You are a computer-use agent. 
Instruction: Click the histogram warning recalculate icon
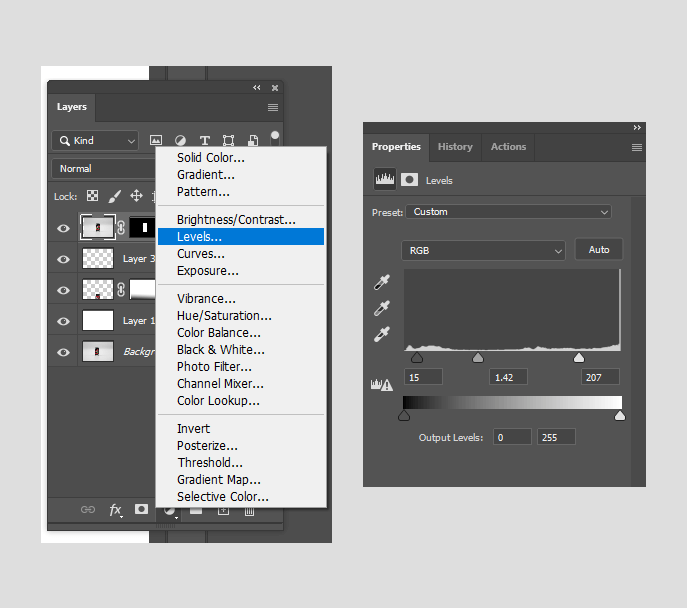click(382, 385)
